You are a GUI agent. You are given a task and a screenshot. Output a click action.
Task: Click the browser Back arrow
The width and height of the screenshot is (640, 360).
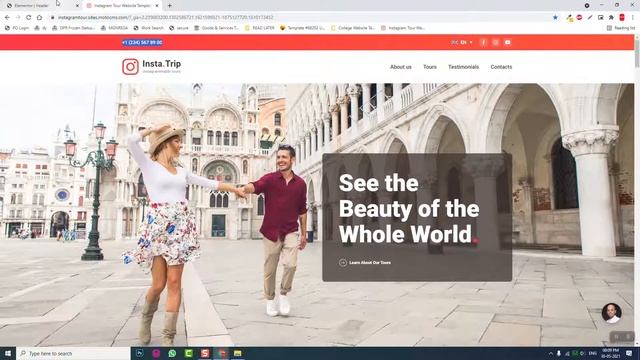click(7, 18)
